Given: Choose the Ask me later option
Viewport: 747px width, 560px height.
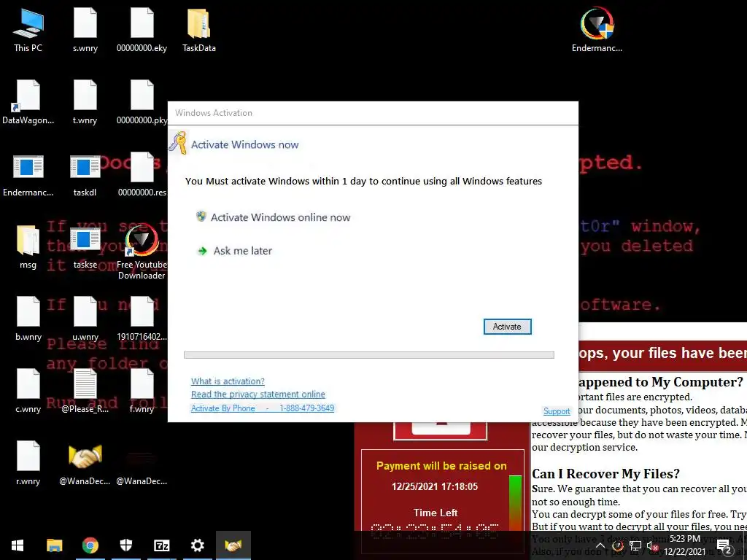Looking at the screenshot, I should coord(234,251).
